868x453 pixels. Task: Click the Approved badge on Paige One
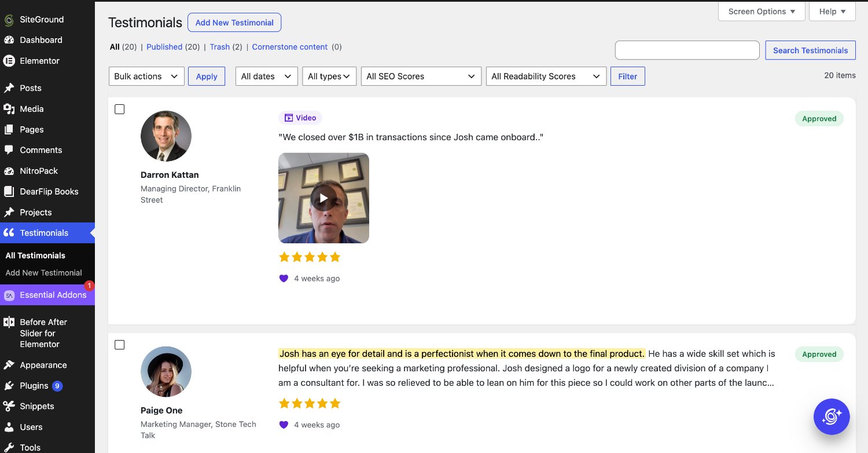[819, 355]
